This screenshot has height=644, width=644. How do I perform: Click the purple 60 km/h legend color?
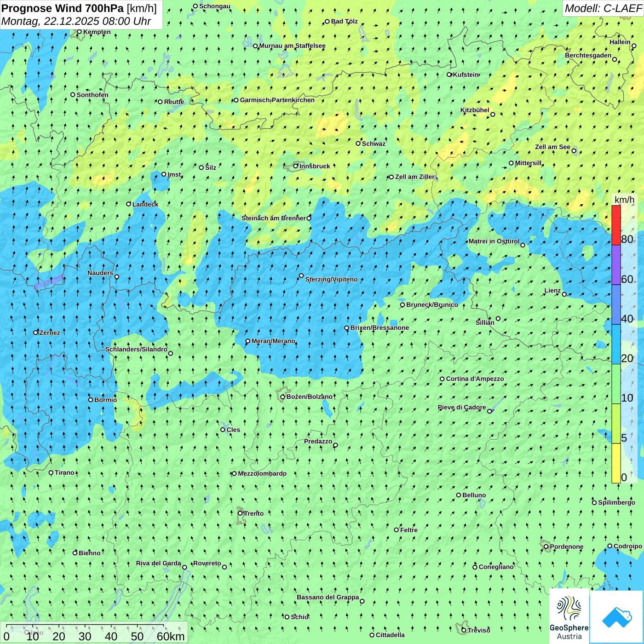616,265
